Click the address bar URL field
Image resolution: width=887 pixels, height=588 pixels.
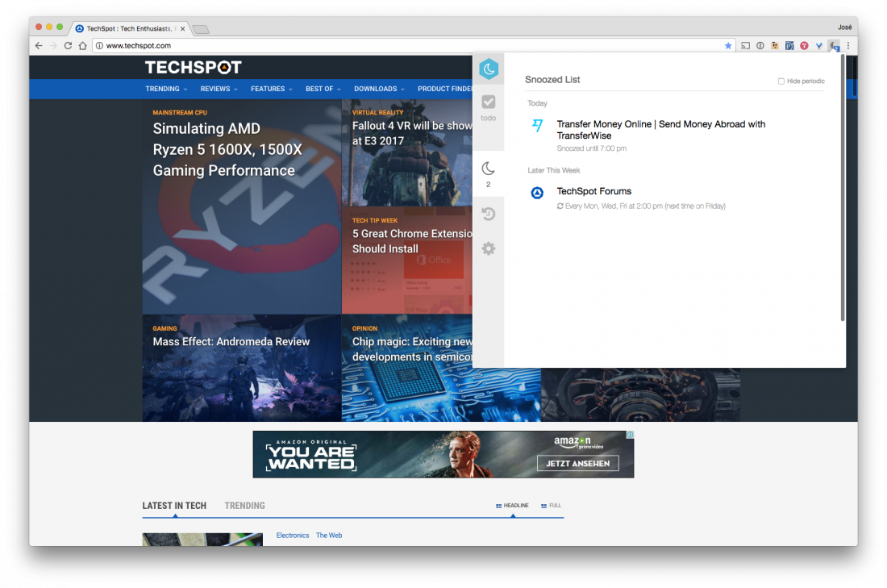pyautogui.click(x=403, y=46)
